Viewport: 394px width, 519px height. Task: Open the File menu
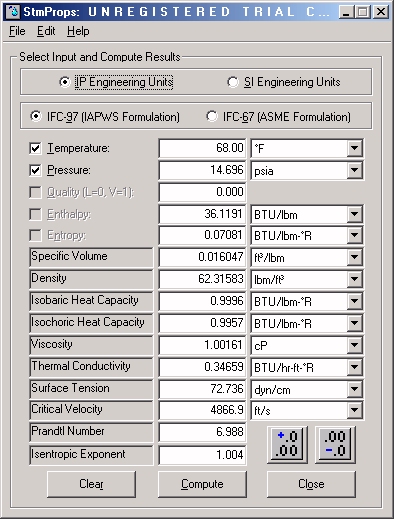pos(17,31)
